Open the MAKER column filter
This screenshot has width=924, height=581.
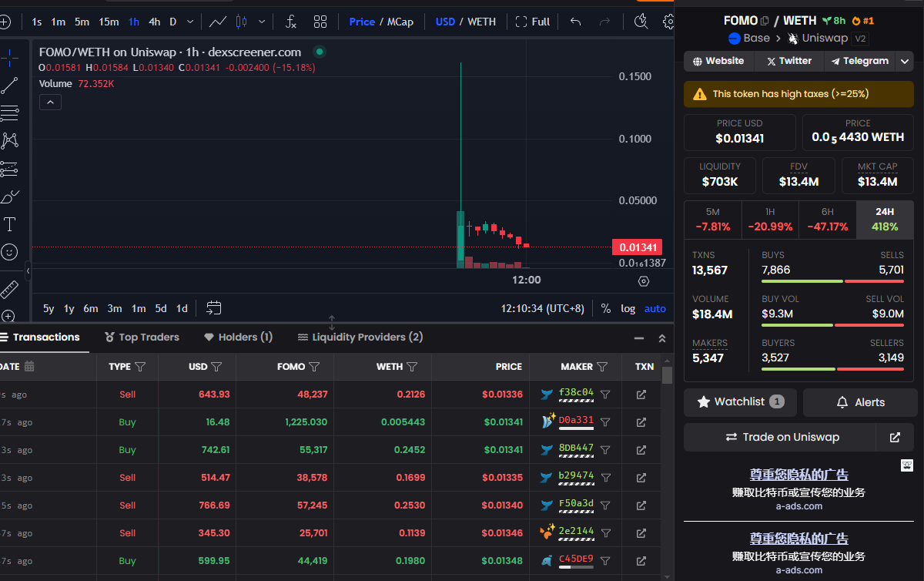click(602, 367)
